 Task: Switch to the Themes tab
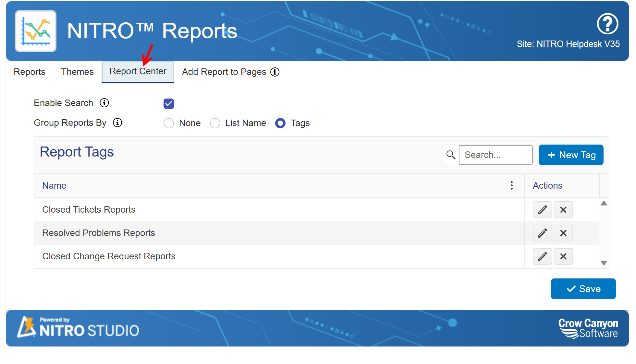tap(77, 72)
